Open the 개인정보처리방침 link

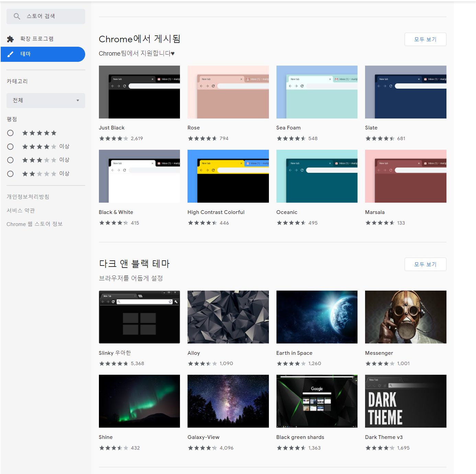28,197
